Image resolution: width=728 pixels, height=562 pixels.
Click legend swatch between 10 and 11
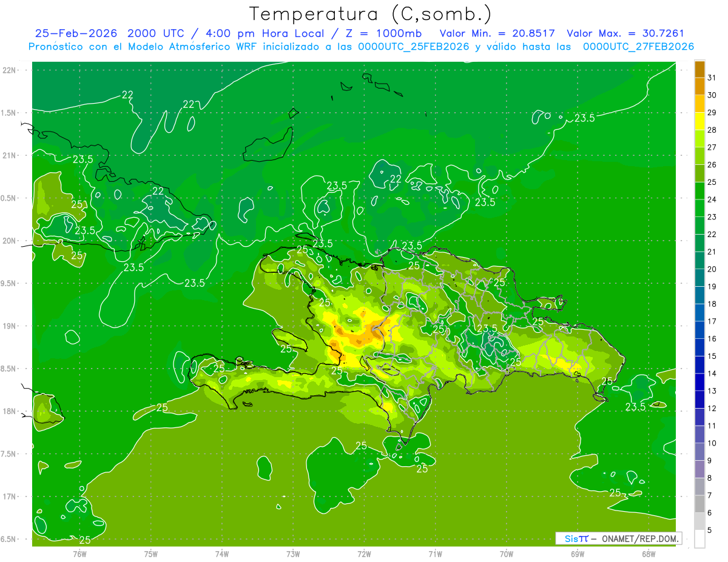[x=699, y=435]
